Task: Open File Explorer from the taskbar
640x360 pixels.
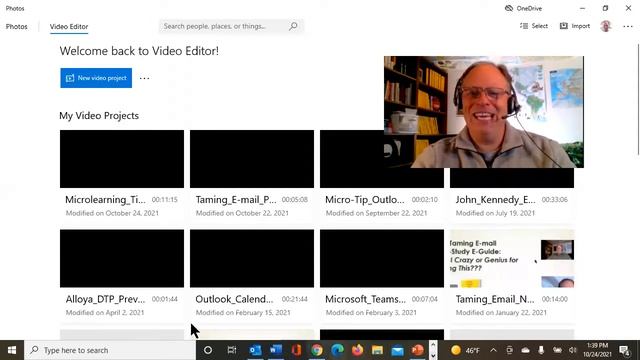Action: click(378, 350)
